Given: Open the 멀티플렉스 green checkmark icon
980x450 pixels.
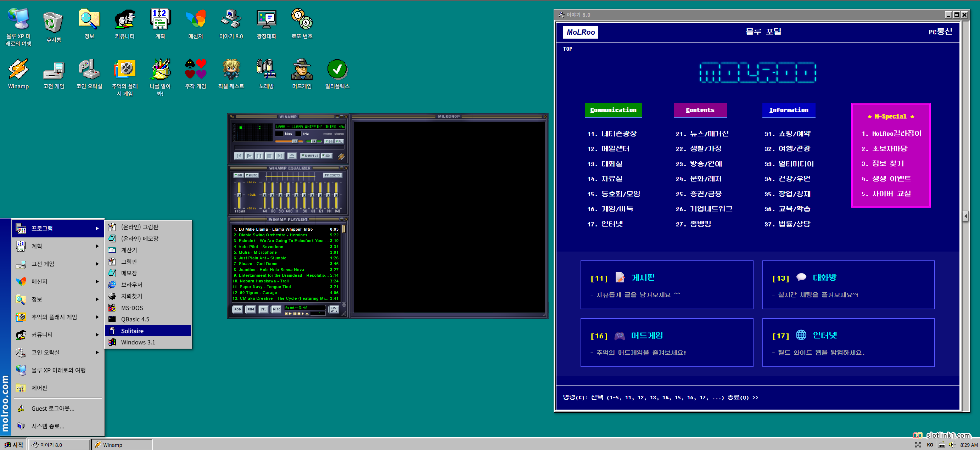Looking at the screenshot, I should click(337, 74).
